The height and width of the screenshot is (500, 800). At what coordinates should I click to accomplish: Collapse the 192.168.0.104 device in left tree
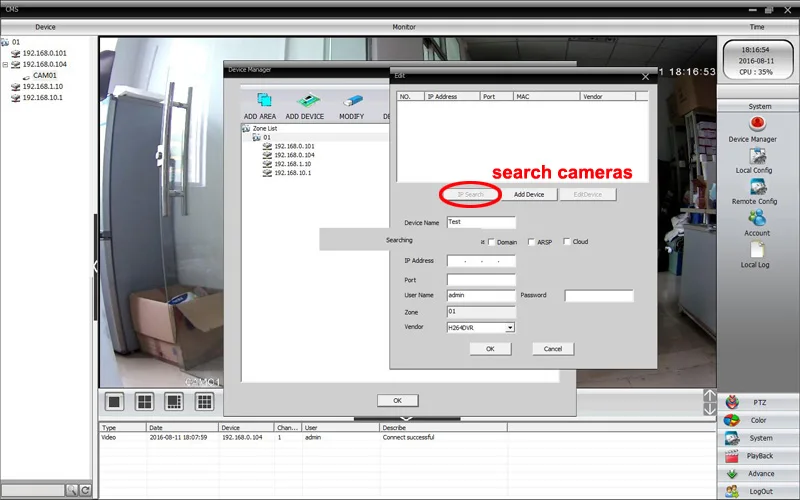click(5, 64)
